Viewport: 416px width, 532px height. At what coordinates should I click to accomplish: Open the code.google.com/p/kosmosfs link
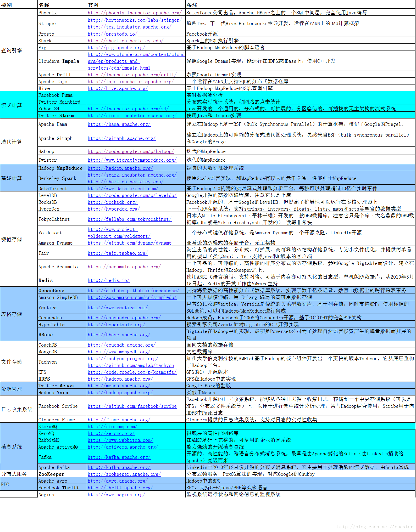tap(132, 372)
